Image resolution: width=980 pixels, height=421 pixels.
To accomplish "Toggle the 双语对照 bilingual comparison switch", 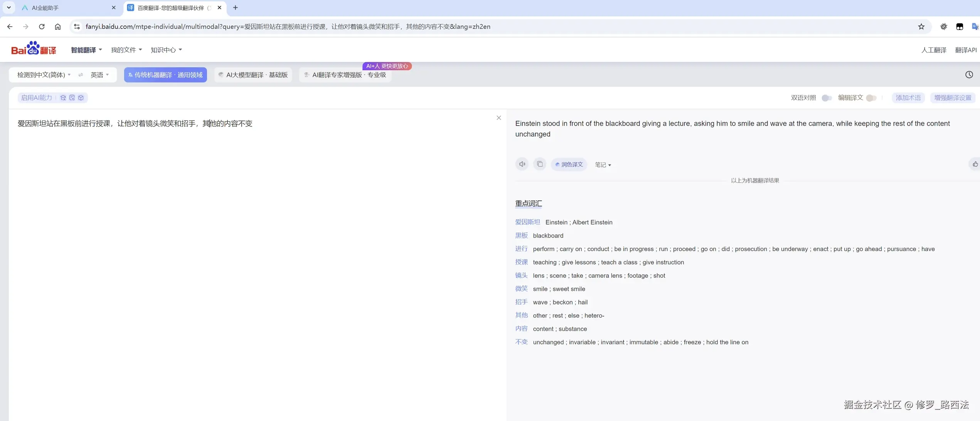I will pos(826,98).
